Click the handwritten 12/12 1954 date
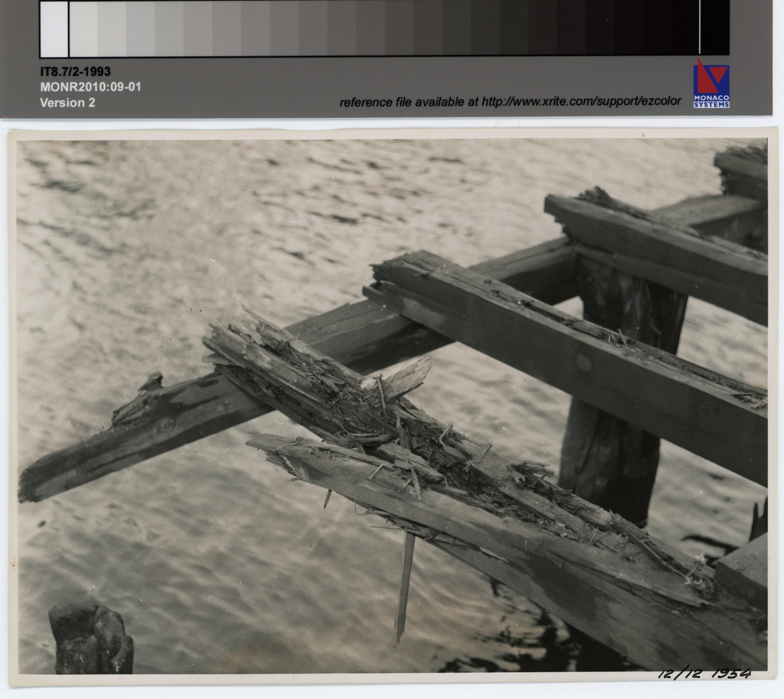The width and height of the screenshot is (784, 699). (704, 674)
